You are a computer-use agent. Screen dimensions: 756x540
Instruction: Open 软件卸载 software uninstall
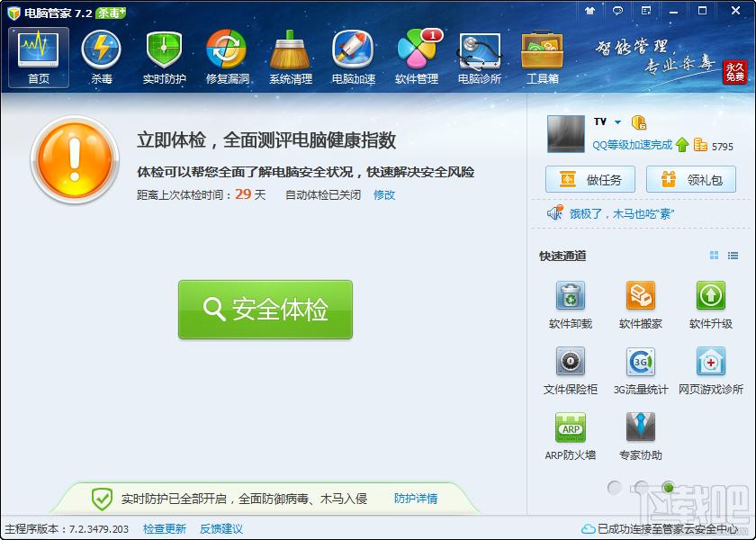[571, 305]
